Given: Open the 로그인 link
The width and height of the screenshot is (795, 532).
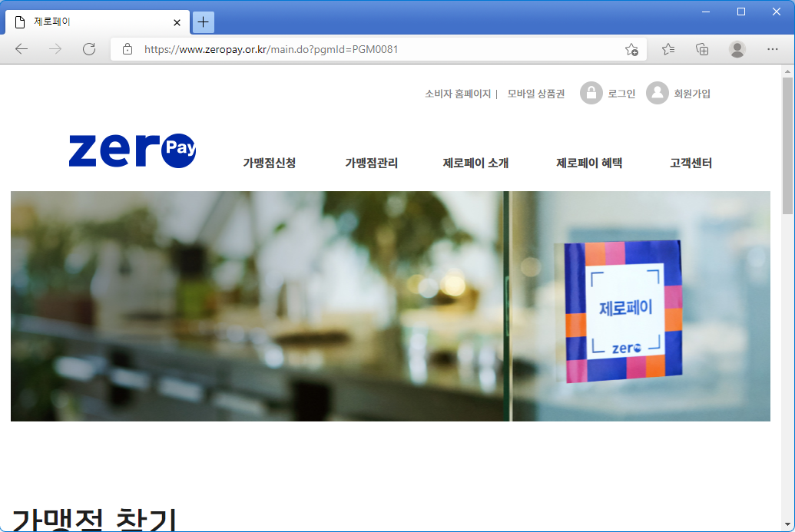Looking at the screenshot, I should [x=621, y=94].
